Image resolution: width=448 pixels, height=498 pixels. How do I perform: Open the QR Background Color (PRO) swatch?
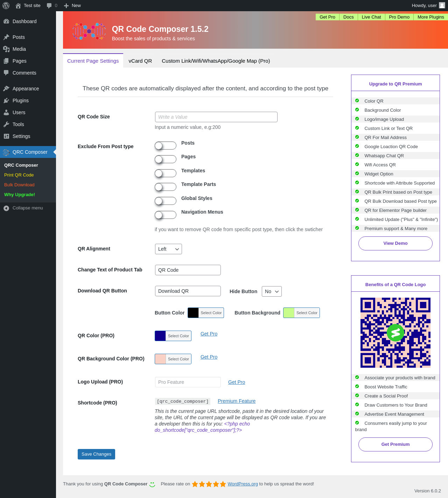click(173, 359)
